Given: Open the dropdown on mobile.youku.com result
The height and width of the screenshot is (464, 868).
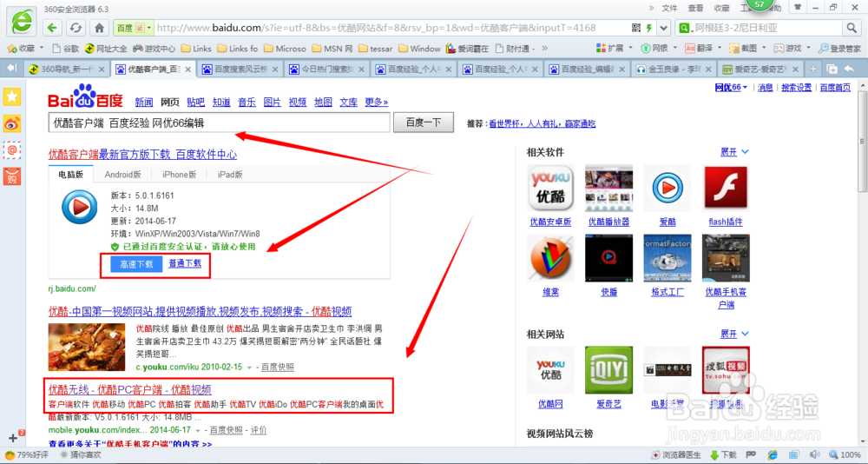Looking at the screenshot, I should (199, 430).
